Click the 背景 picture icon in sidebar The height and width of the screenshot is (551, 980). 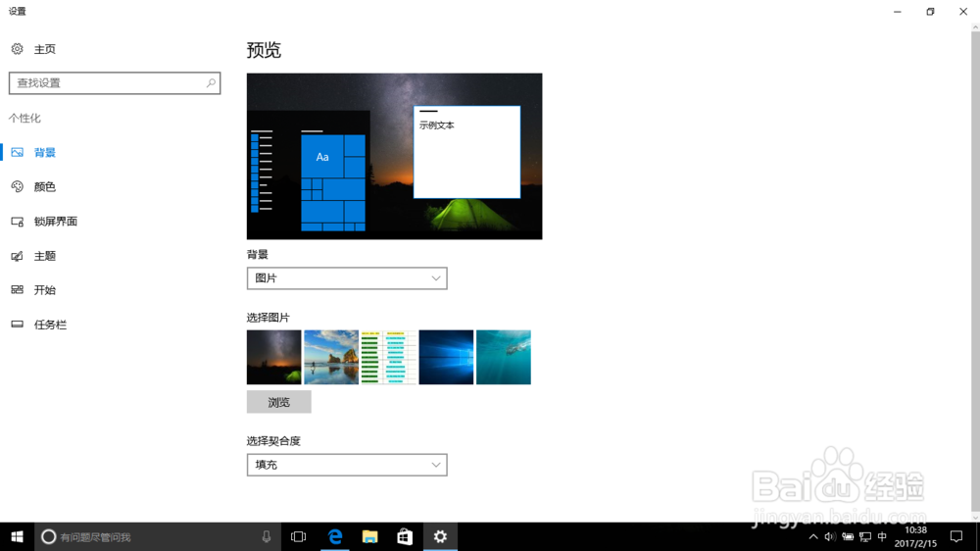[17, 152]
